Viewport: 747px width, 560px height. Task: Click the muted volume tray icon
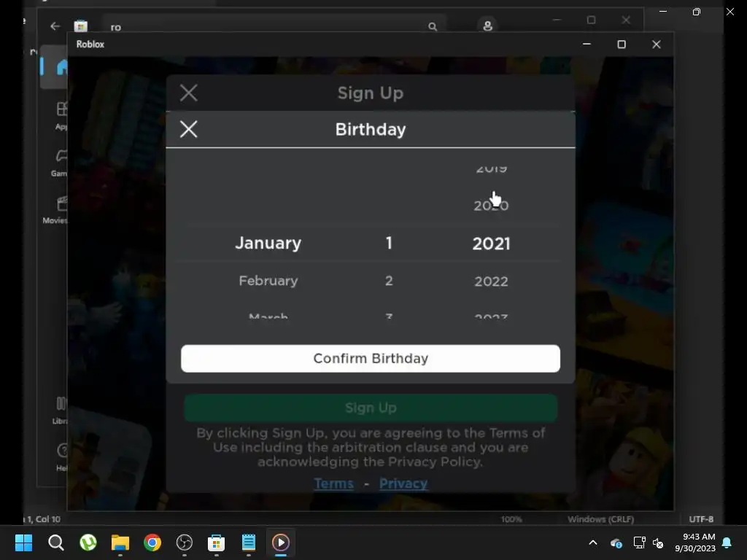tap(658, 542)
